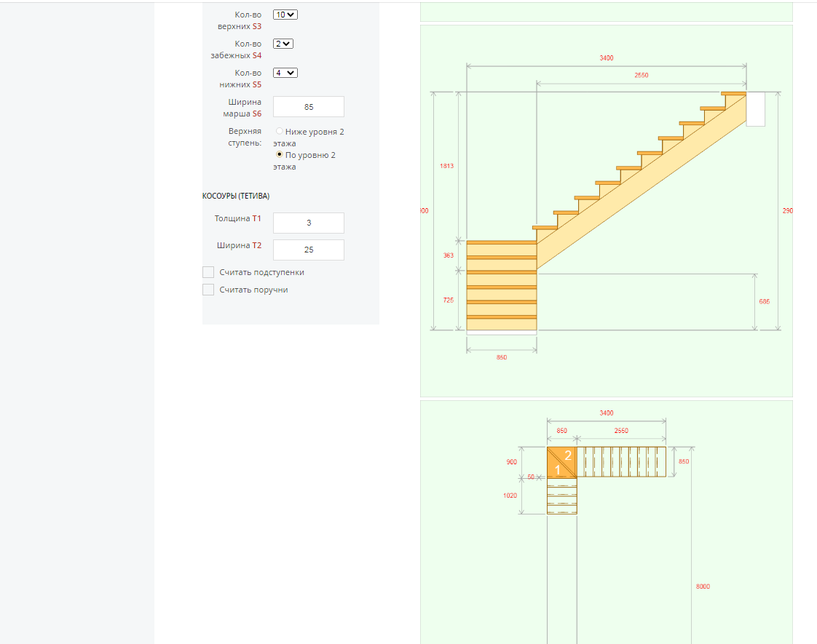Click the 685 dimension label
The height and width of the screenshot is (644, 817).
click(x=764, y=301)
